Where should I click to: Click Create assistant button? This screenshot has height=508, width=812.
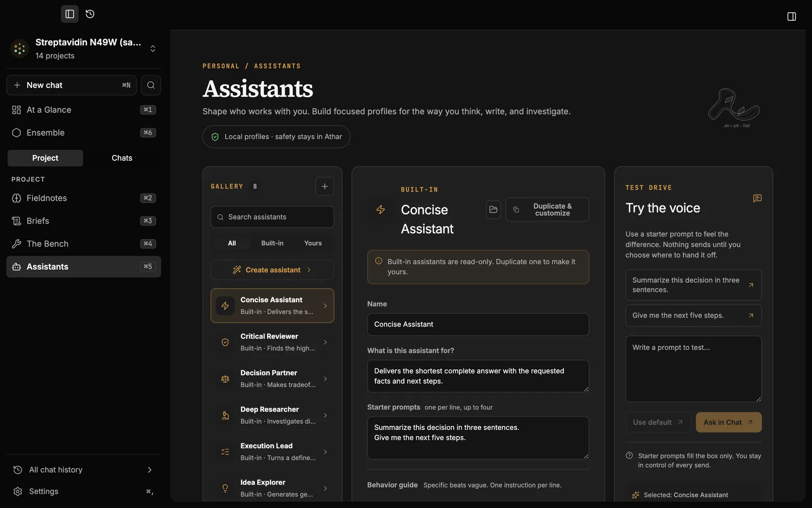[x=273, y=270]
